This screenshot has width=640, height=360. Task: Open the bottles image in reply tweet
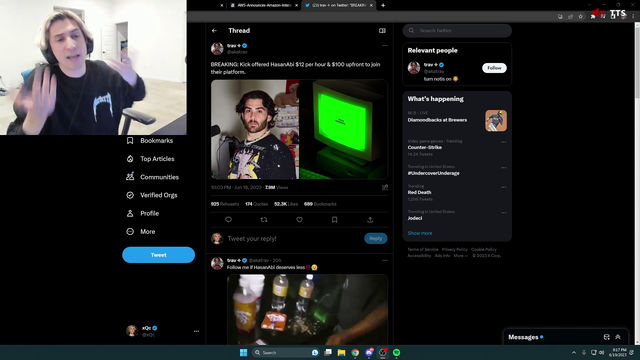[x=307, y=309]
